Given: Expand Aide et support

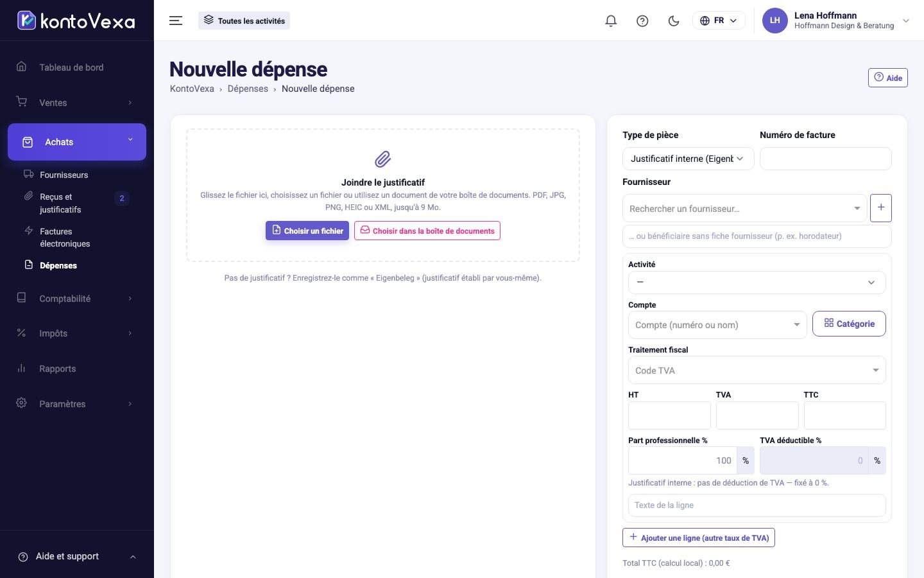Looking at the screenshot, I should [77, 556].
